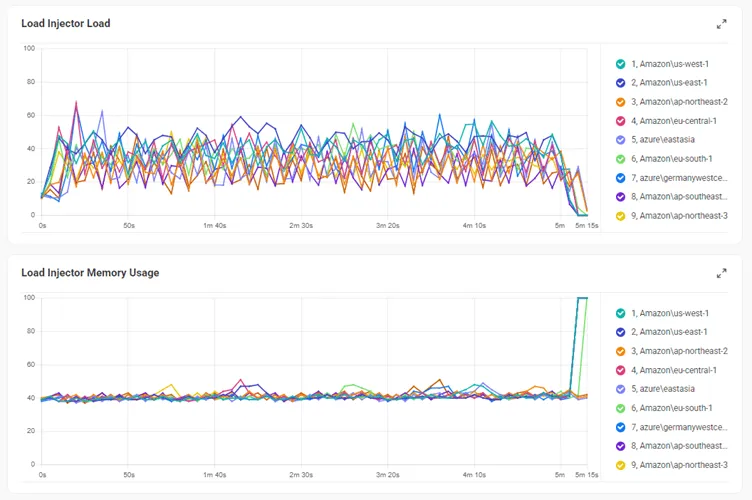The image size is (752, 500).
Task: Uncheck Amazon\us-east-1 in Memory Usage legend
Action: (x=621, y=332)
